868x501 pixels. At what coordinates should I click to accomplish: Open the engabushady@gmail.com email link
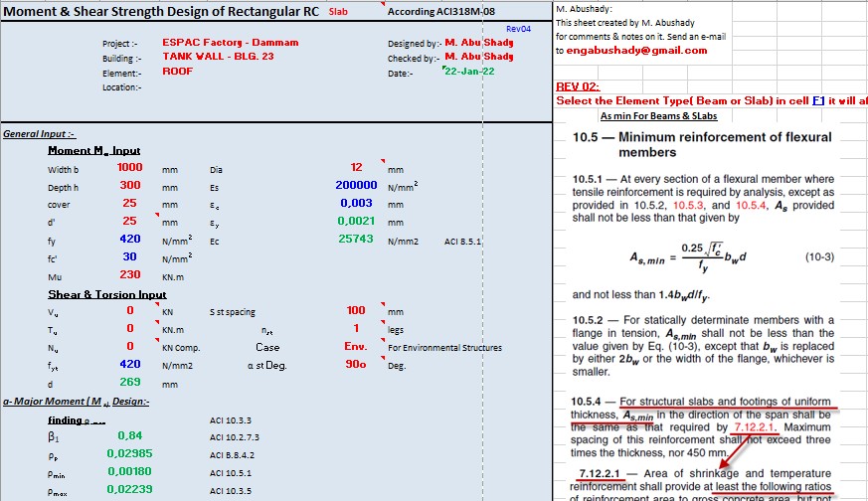(x=636, y=51)
